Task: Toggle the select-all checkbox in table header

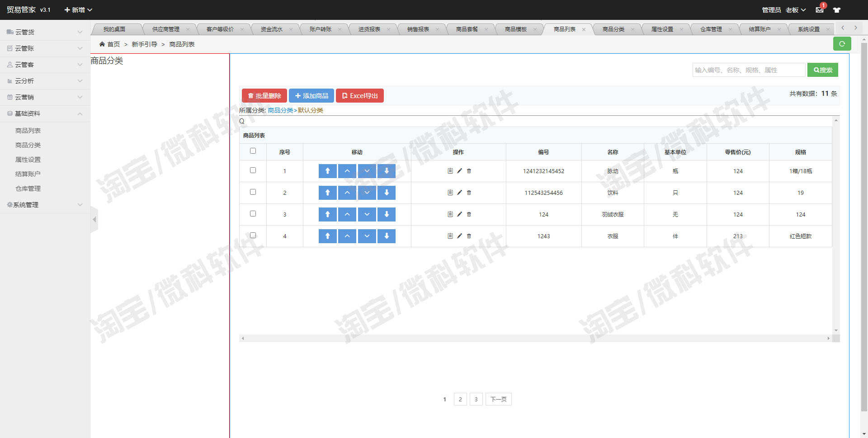Action: coord(253,151)
